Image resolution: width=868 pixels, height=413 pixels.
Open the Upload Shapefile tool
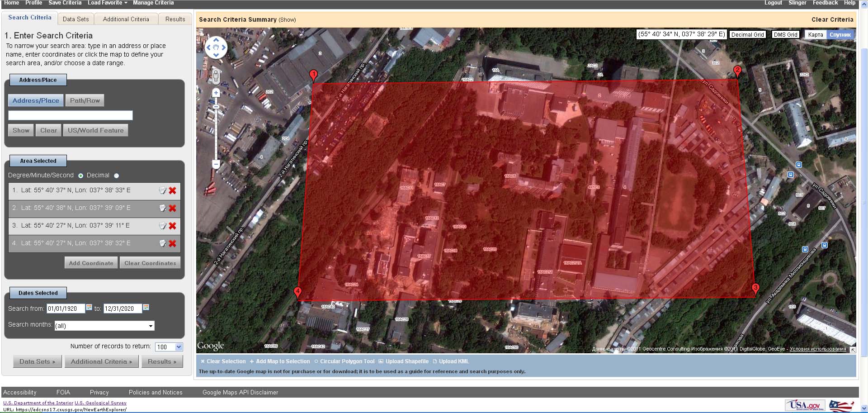click(406, 361)
